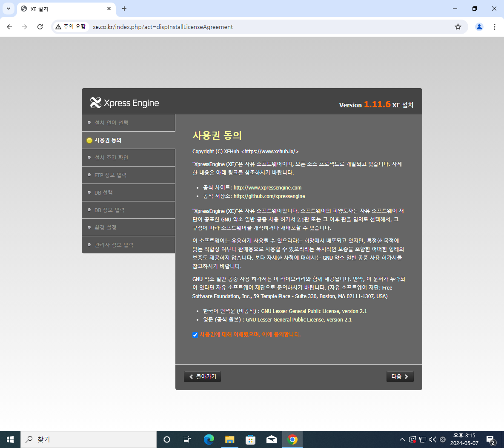This screenshot has width=504, height=448.
Task: Click the 사용권 동의 page heading
Action: [217, 135]
